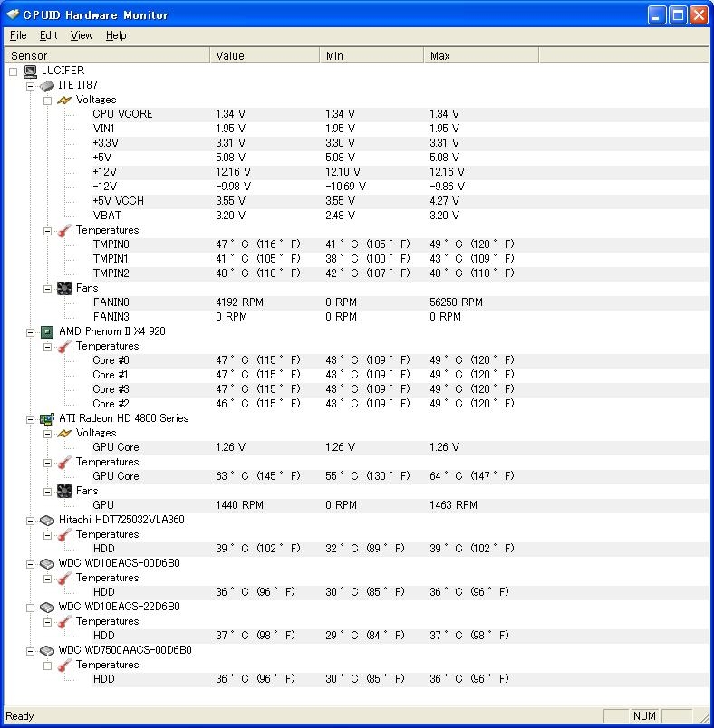The width and height of the screenshot is (714, 728).
Task: Click the AMD Phenom II X4 920 processor icon
Action: point(47,332)
